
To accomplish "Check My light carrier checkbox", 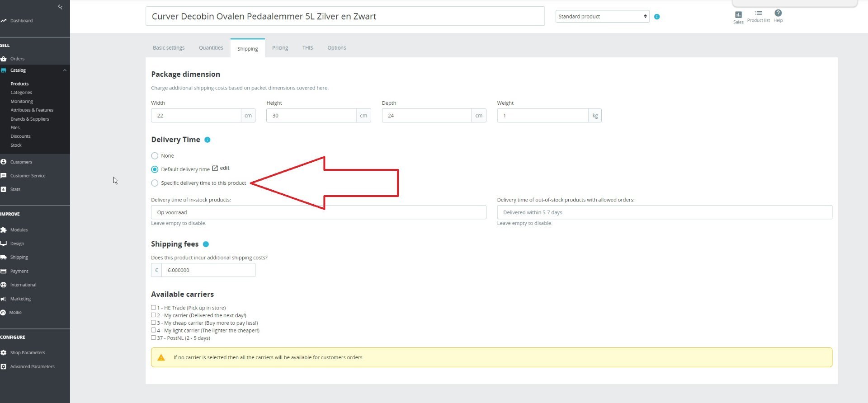I will point(153,330).
